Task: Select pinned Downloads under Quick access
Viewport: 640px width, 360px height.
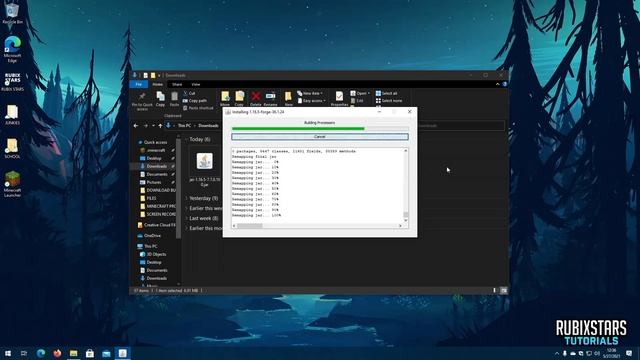Action: click(x=157, y=167)
